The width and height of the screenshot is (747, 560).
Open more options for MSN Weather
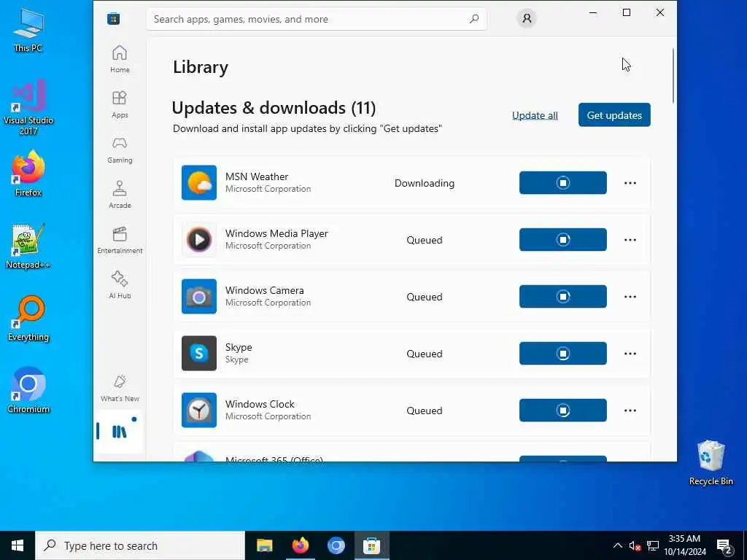630,183
